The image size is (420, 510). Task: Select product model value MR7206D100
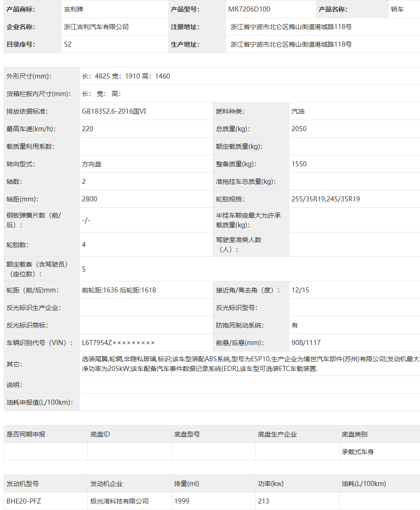click(249, 9)
